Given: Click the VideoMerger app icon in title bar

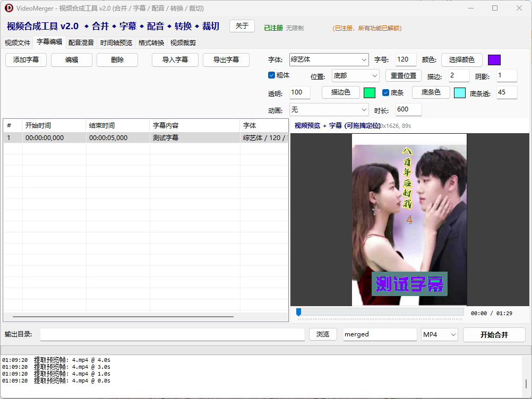Looking at the screenshot, I should (9, 8).
